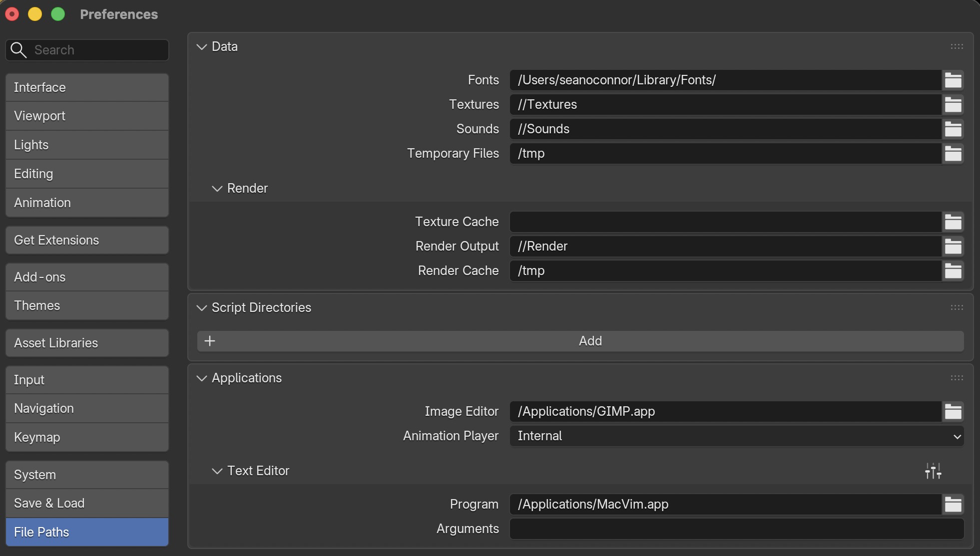
Task: Go to Save & Load tab
Action: 87,503
